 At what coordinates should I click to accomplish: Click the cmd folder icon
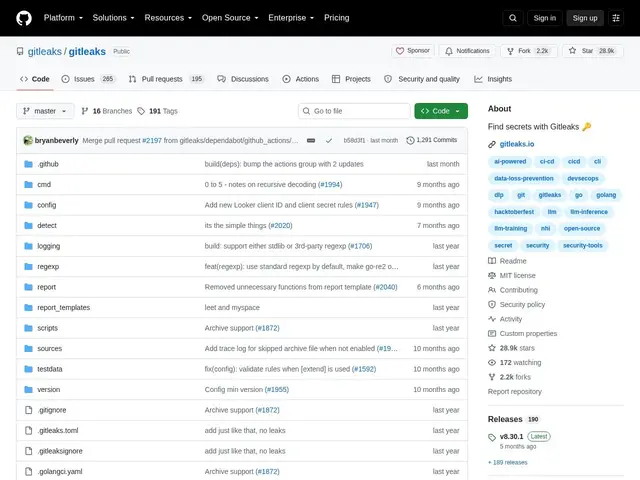point(28,184)
